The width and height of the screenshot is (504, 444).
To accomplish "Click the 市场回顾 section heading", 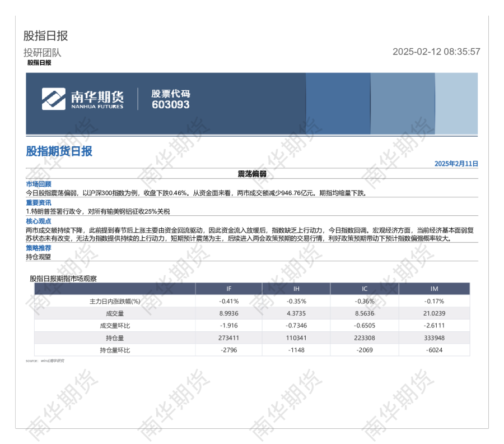I will tap(39, 184).
